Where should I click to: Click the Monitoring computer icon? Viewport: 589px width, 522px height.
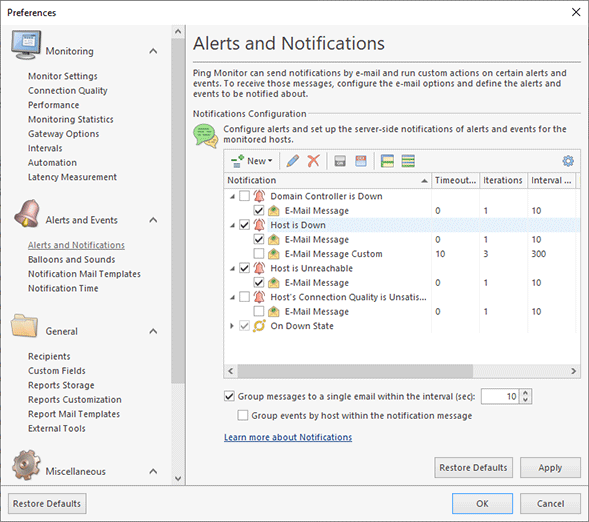(x=26, y=45)
